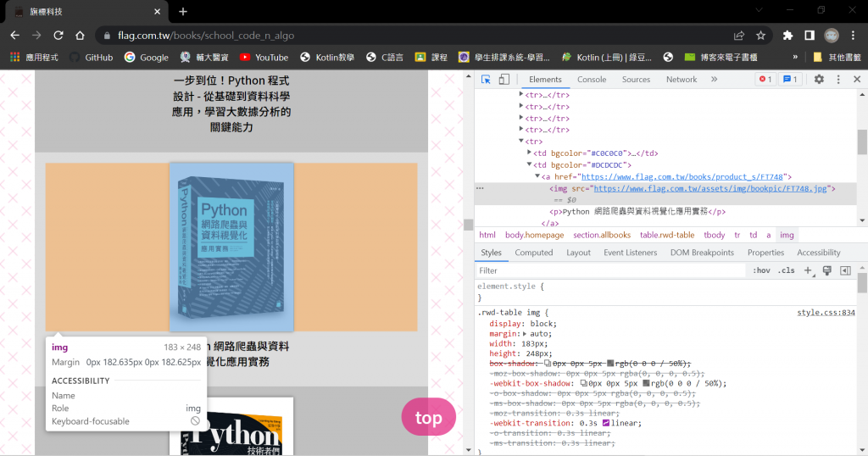Share this page from the address bar
The height and width of the screenshot is (456, 868).
[x=739, y=36]
